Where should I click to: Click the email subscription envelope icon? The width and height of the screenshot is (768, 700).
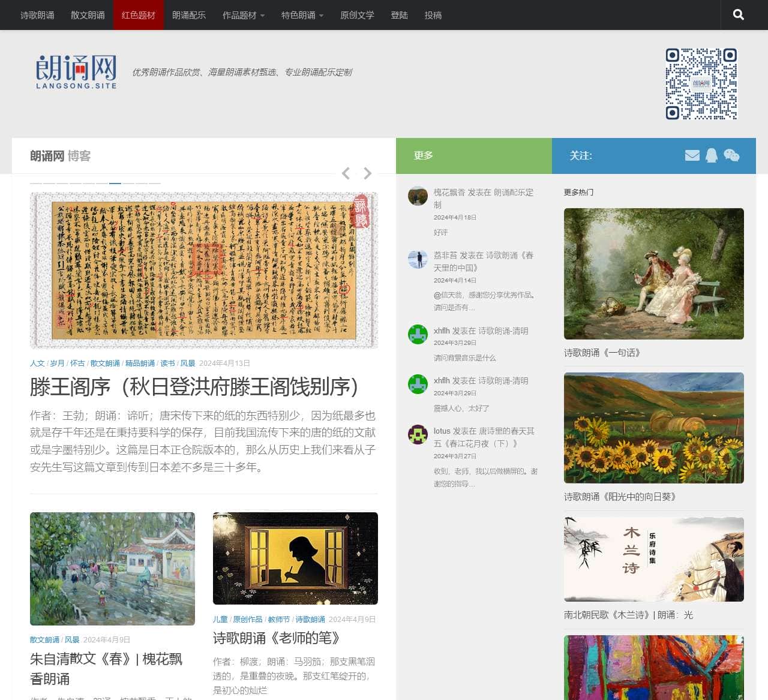tap(692, 155)
